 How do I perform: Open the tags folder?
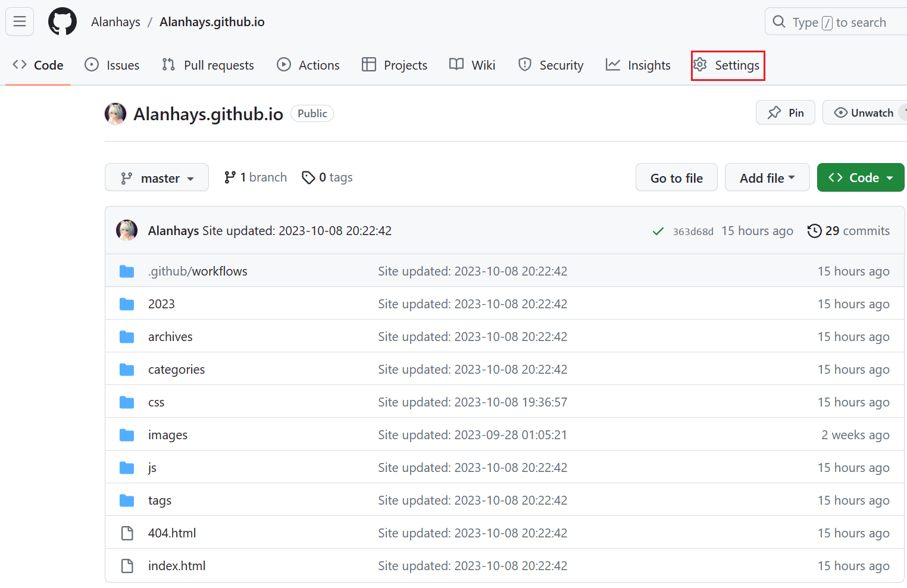159,501
